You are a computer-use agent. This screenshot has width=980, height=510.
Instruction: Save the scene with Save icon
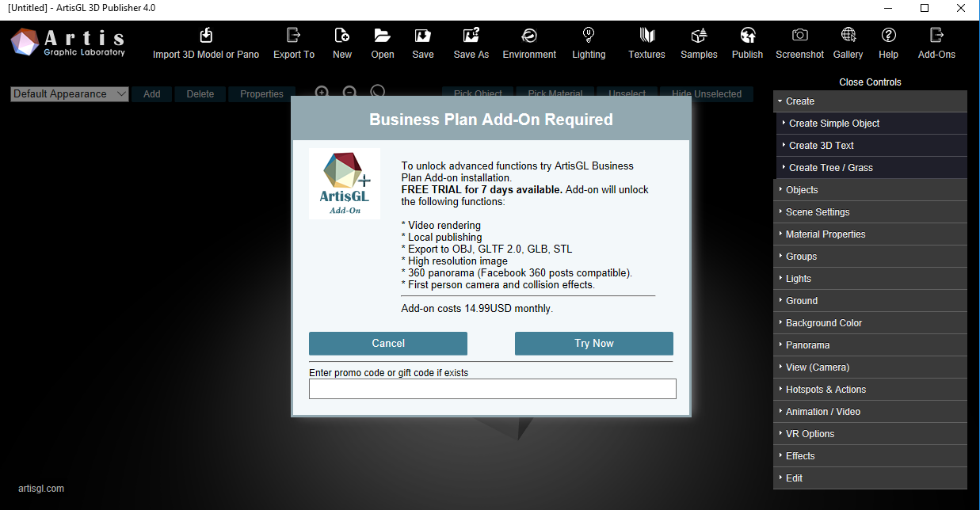(423, 36)
